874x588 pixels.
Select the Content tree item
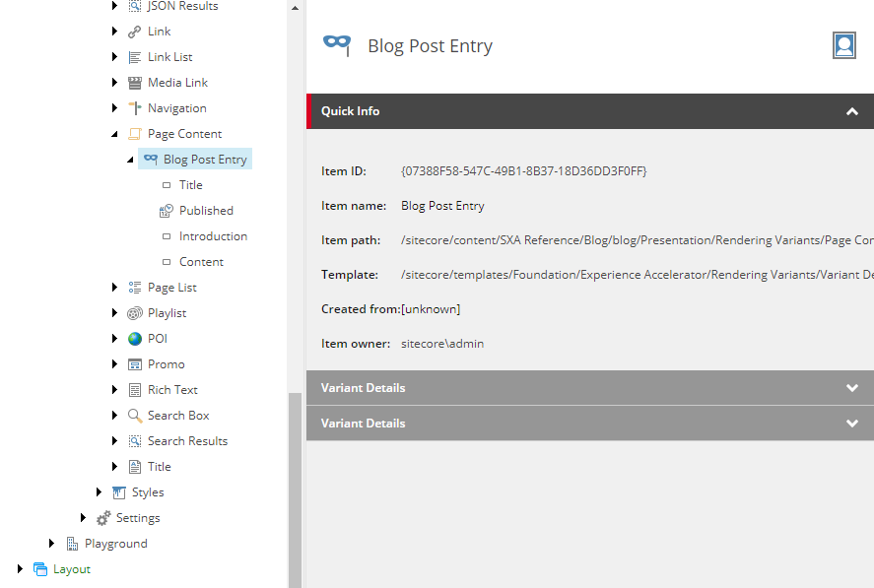click(x=201, y=262)
